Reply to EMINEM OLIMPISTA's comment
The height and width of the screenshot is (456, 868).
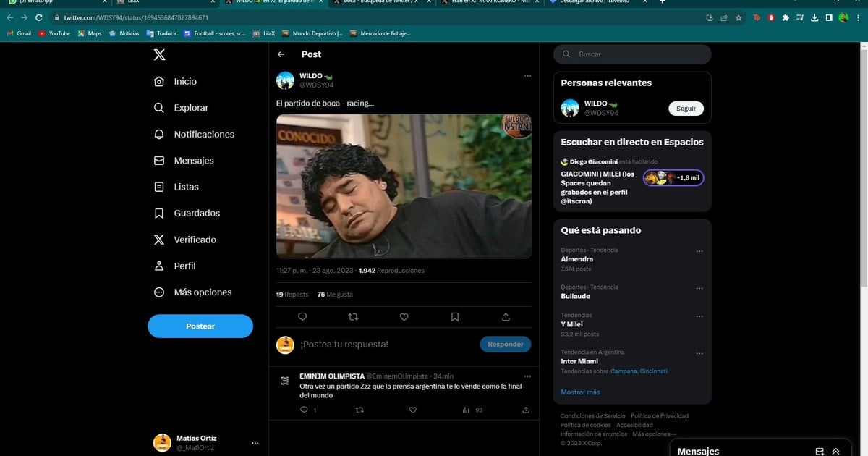pyautogui.click(x=304, y=410)
